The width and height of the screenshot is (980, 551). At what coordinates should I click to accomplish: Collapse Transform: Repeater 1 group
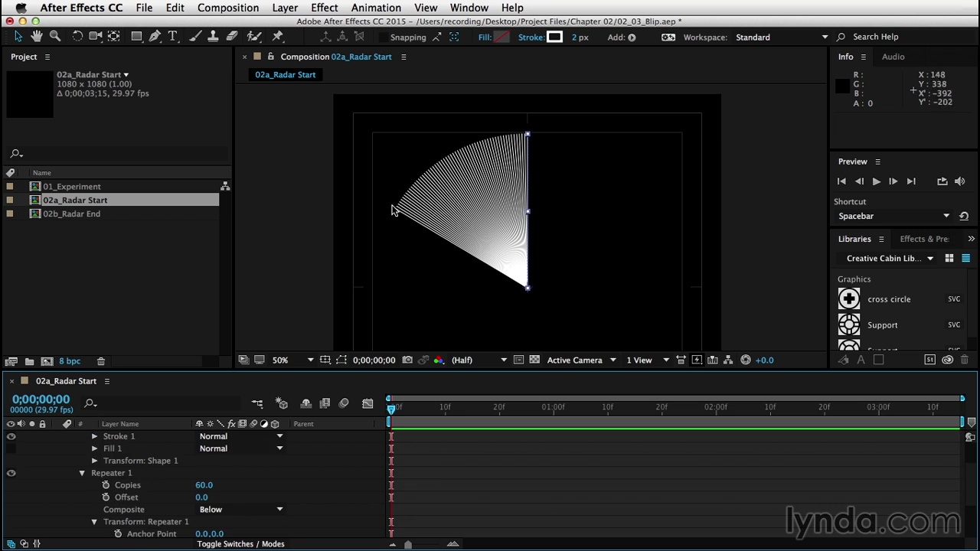(95, 522)
